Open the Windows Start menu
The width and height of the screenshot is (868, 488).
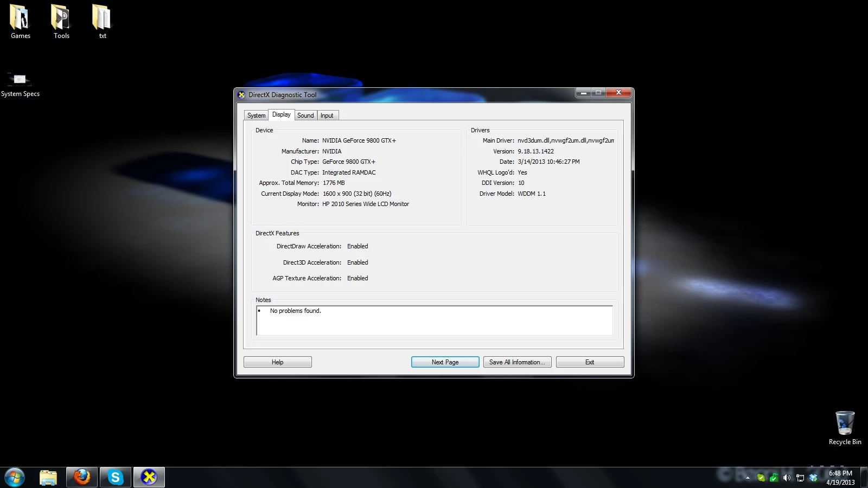(15, 477)
